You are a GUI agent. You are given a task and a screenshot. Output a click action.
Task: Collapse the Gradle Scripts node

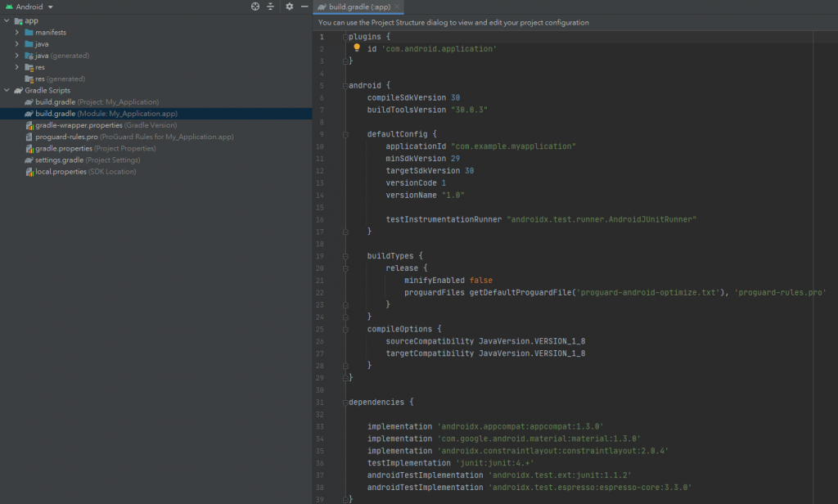[x=7, y=90]
